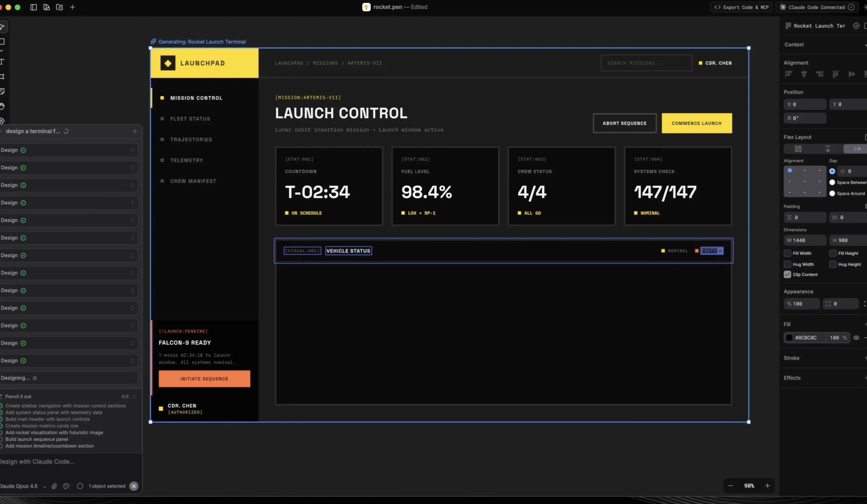Image resolution: width=867 pixels, height=504 pixels.
Task: Click the zoom in plus button
Action: click(x=767, y=486)
